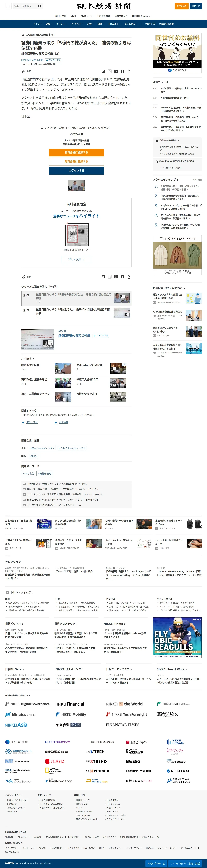Expand the マーケット navigation dropdown
The width and height of the screenshot is (207, 868).
click(x=77, y=24)
